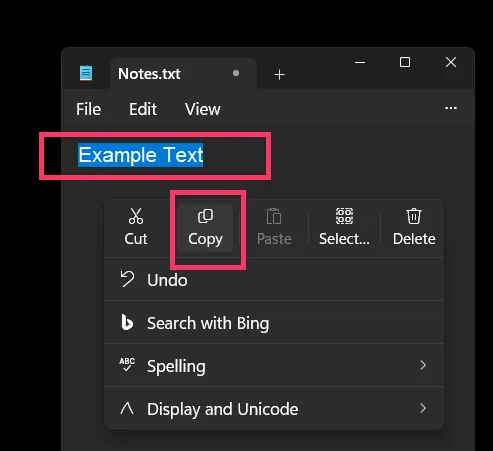Add a new tab with plus button
Viewport: 493px width, 451px height.
279,75
